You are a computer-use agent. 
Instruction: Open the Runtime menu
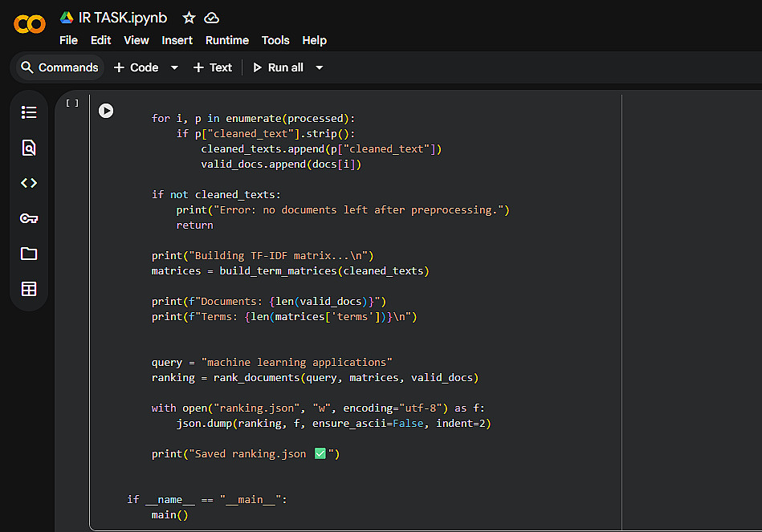click(x=227, y=40)
